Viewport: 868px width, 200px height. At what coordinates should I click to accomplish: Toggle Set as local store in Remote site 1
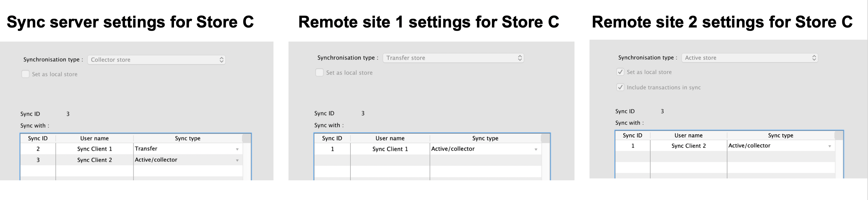click(319, 72)
